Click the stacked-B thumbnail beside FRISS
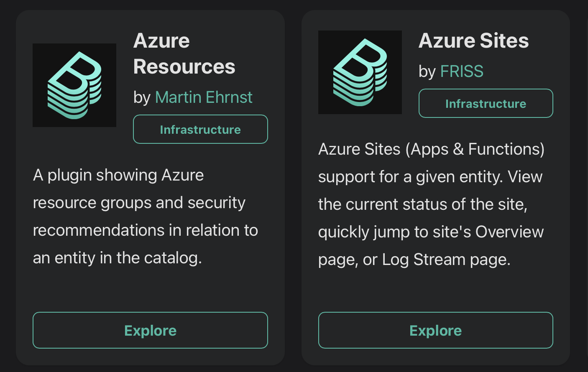 click(360, 72)
